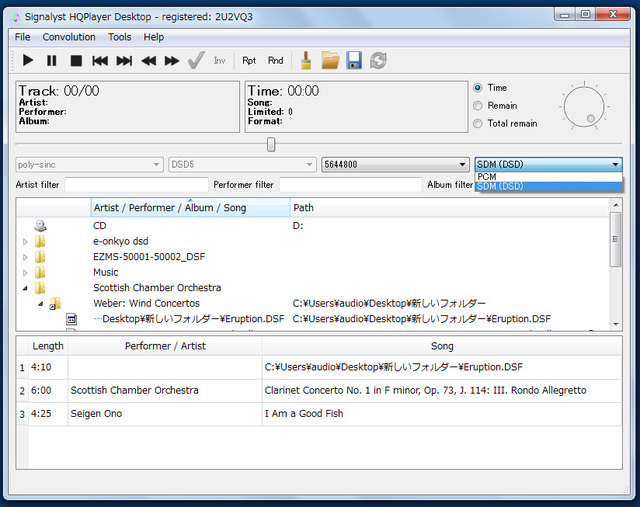Choose the Remain display option
640x507 pixels.
(x=478, y=106)
